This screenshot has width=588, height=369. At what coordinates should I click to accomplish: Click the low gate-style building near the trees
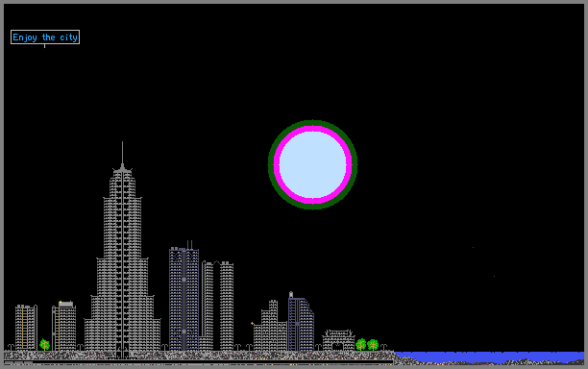coord(338,340)
